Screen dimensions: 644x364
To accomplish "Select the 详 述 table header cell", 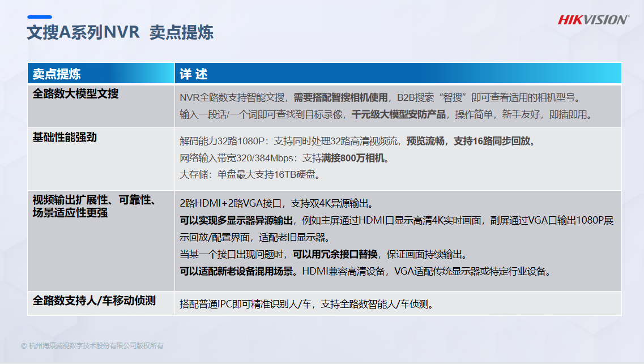I will (194, 74).
